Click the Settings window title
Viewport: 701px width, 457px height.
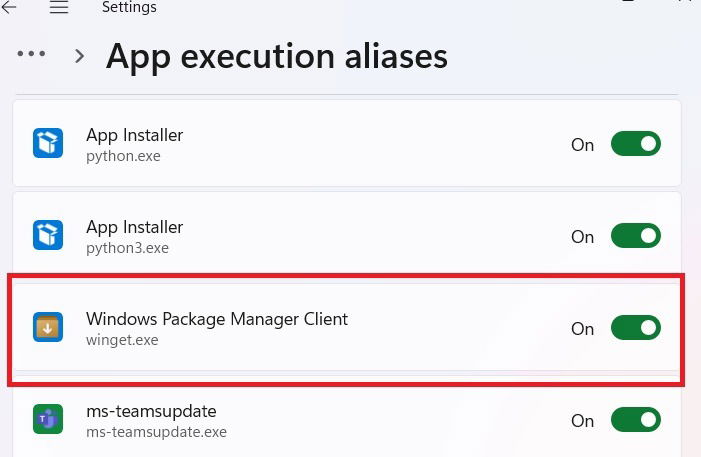[x=129, y=8]
